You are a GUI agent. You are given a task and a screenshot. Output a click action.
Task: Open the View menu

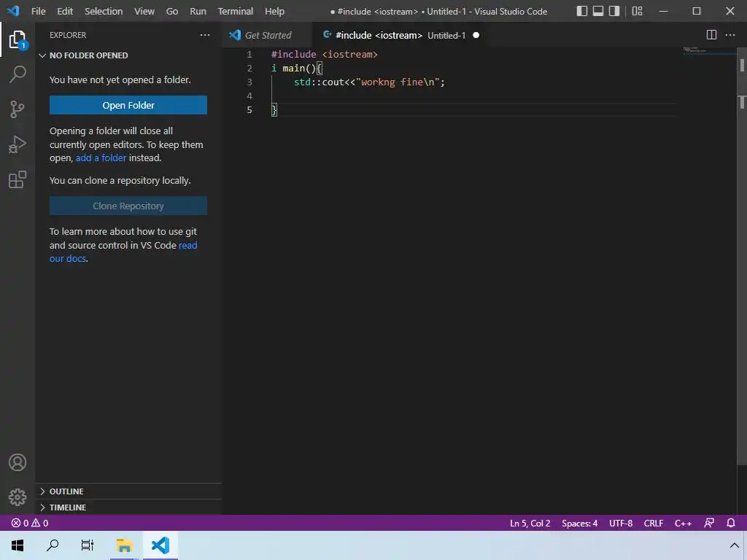(x=144, y=11)
